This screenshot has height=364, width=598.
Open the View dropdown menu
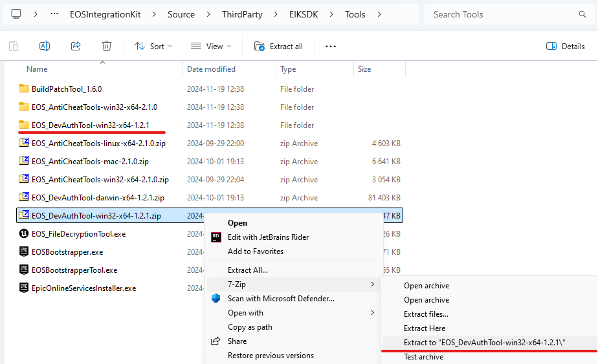[x=209, y=47]
